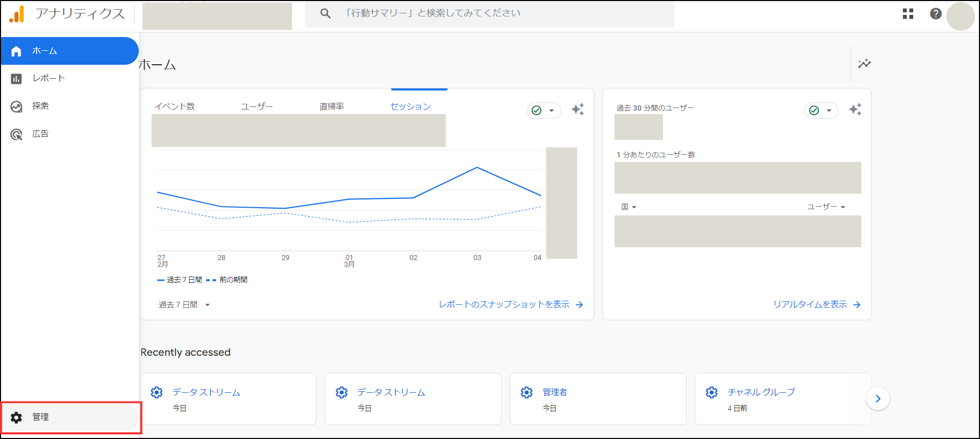Click the chart peak at date 03

point(477,168)
